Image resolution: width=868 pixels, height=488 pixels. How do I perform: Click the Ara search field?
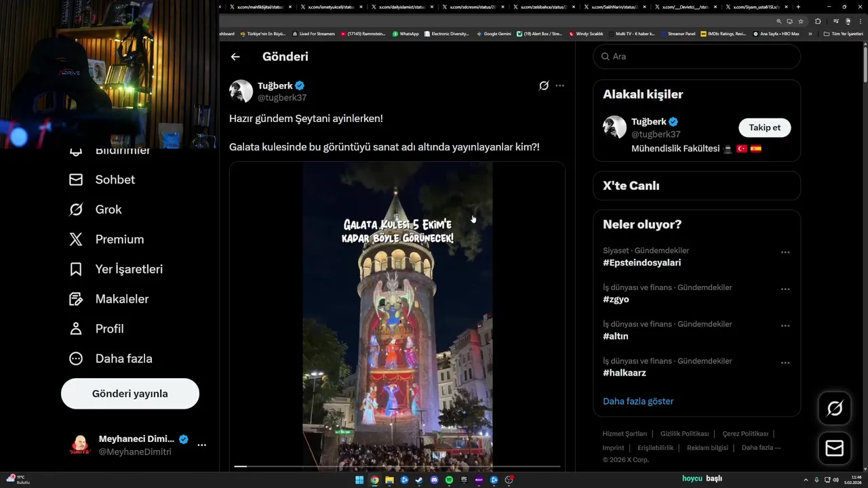click(697, 57)
